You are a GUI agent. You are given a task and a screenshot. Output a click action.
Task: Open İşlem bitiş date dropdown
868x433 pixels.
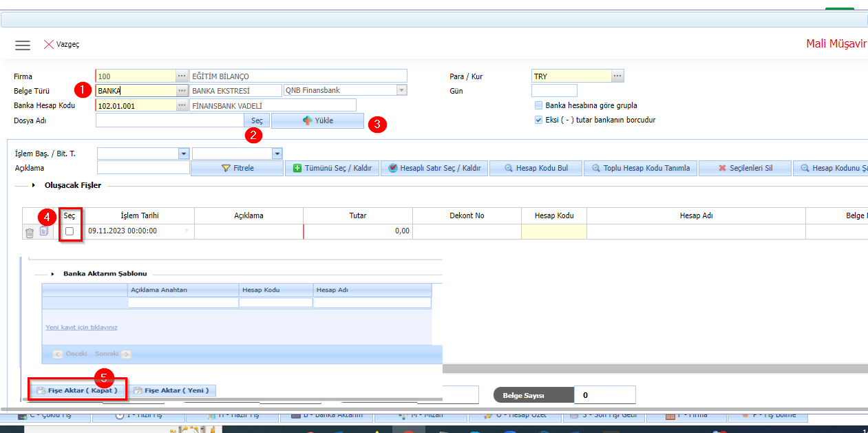pos(277,154)
